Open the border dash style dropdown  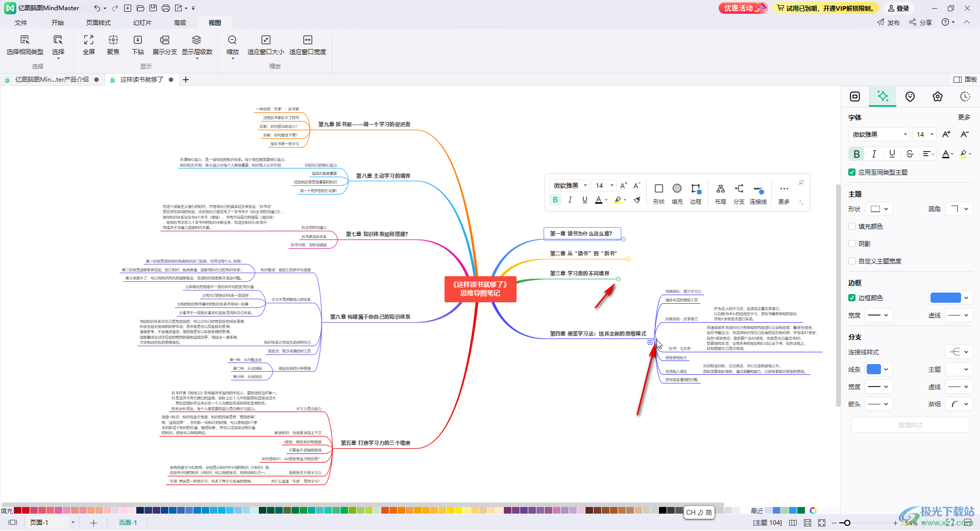coord(959,315)
